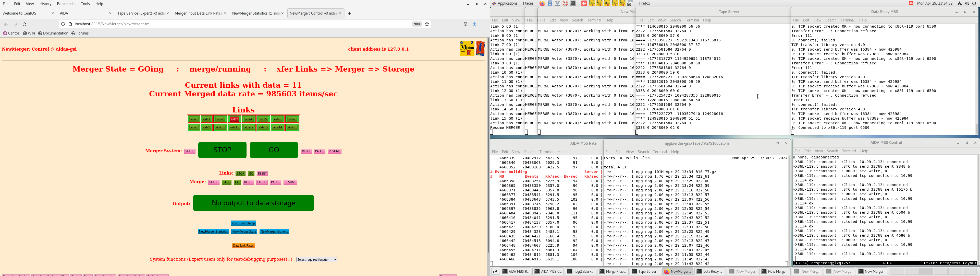Image resolution: width=980 pixels, height=276 pixels.
Task: Open the Places menu
Action: (528, 3)
